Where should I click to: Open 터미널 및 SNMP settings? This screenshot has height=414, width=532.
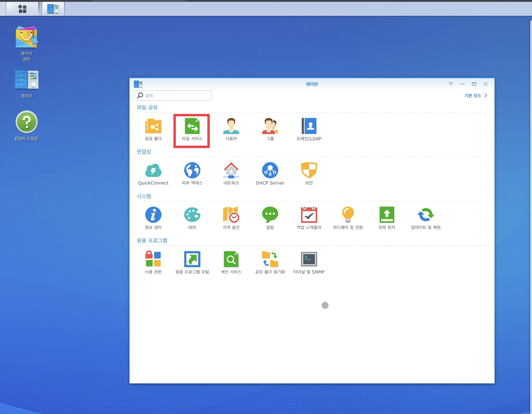(x=309, y=263)
